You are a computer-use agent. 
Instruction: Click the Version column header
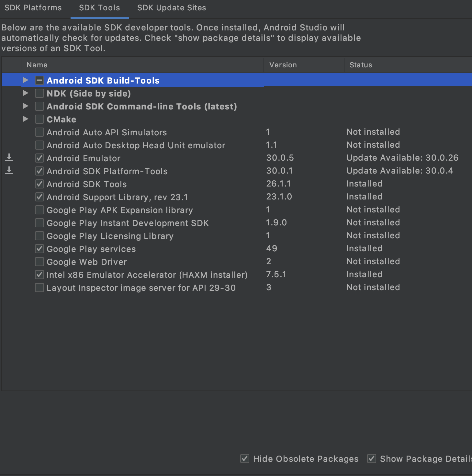[x=283, y=65]
